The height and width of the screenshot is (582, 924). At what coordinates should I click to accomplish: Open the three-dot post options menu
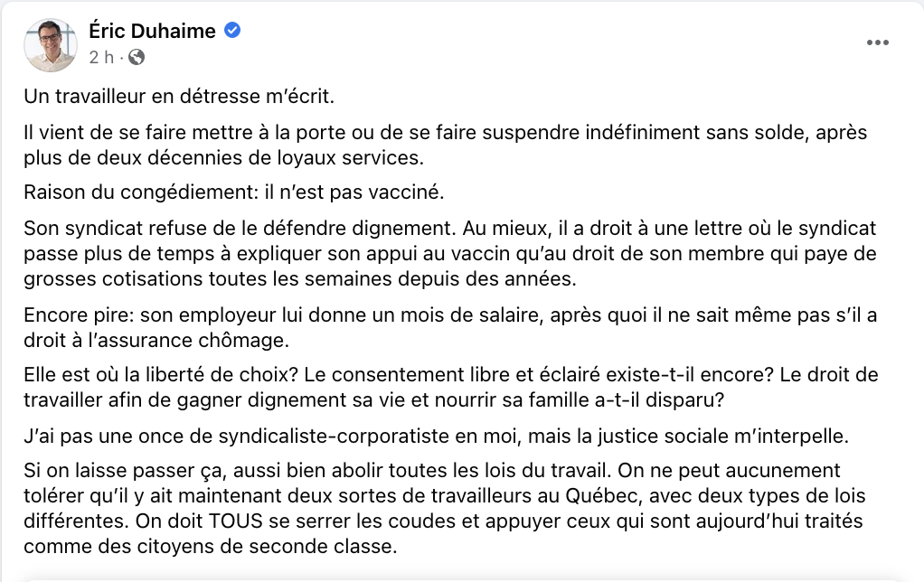(x=878, y=42)
